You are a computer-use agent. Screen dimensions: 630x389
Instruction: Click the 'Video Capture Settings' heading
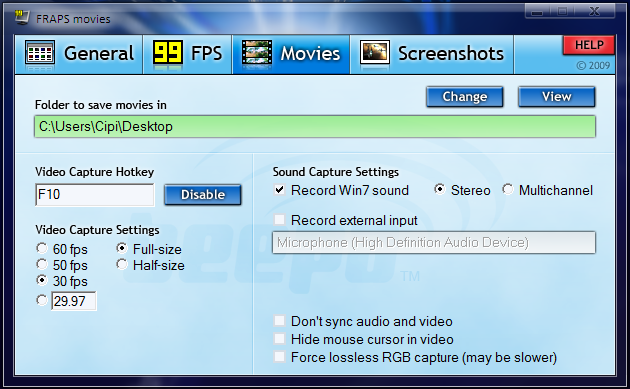(97, 230)
